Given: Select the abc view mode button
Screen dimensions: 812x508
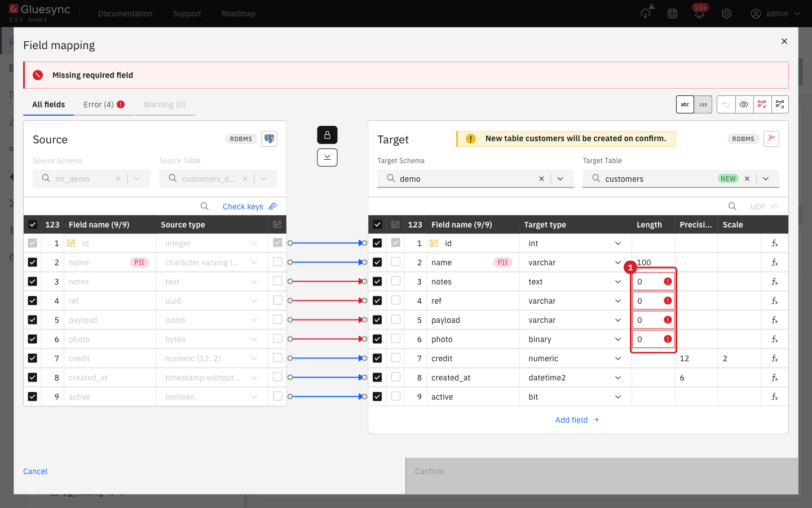Looking at the screenshot, I should [x=685, y=104].
